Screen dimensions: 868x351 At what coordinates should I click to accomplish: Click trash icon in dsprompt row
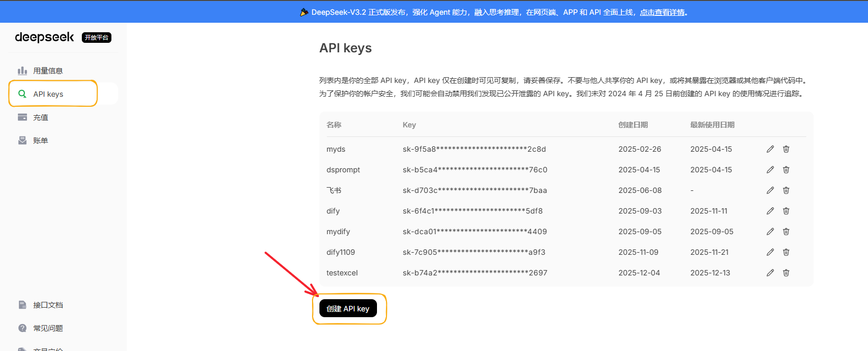(786, 170)
